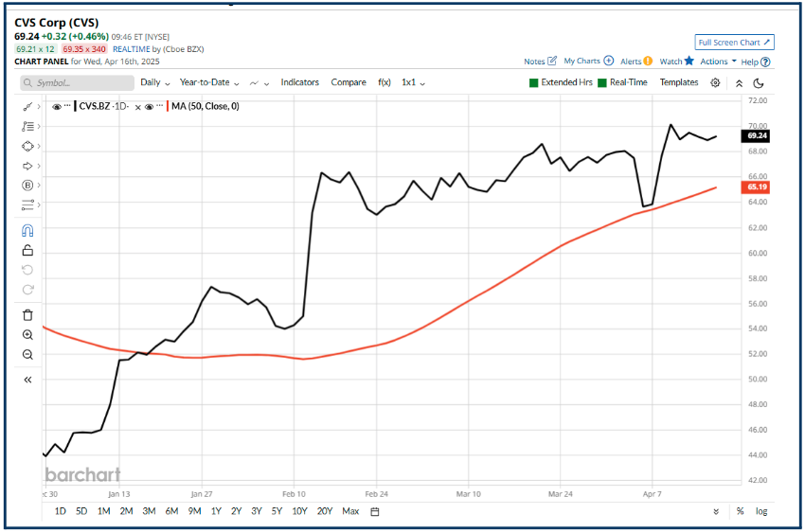Select the 6M time range

pyautogui.click(x=171, y=511)
